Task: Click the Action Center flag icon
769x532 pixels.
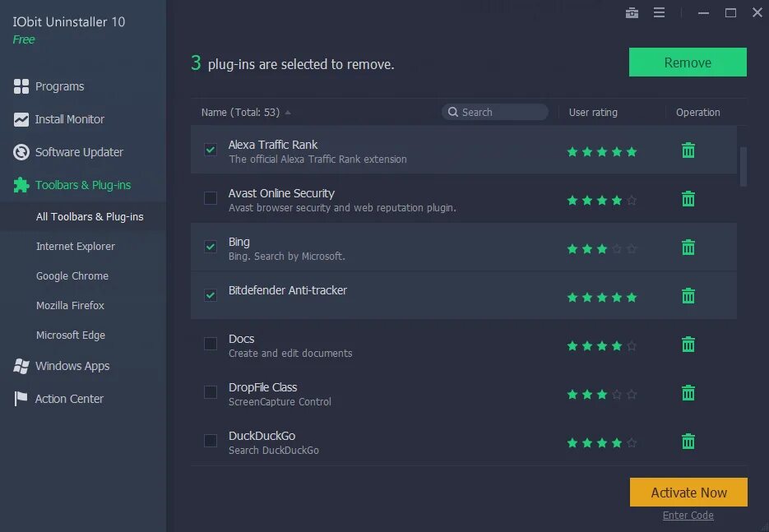Action: click(x=21, y=399)
